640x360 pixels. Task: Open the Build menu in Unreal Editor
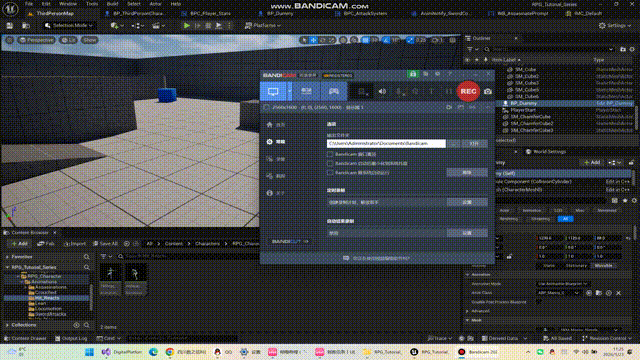click(112, 4)
